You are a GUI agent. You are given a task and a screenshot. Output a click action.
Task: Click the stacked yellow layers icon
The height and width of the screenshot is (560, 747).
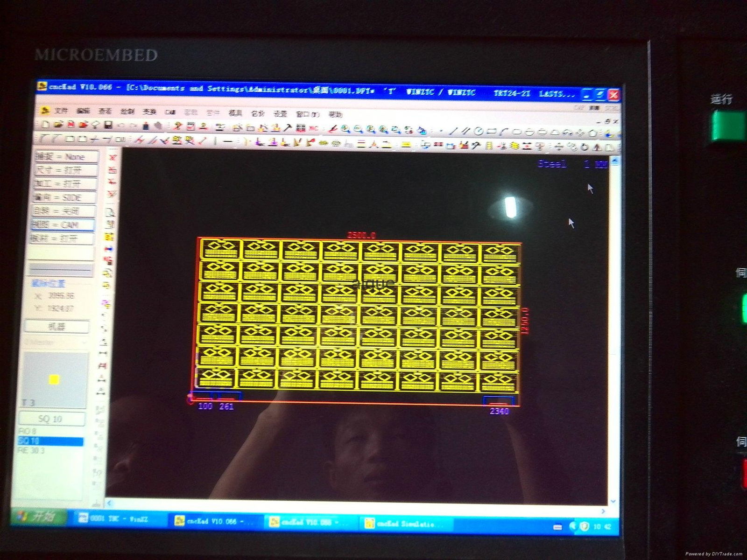click(x=514, y=145)
